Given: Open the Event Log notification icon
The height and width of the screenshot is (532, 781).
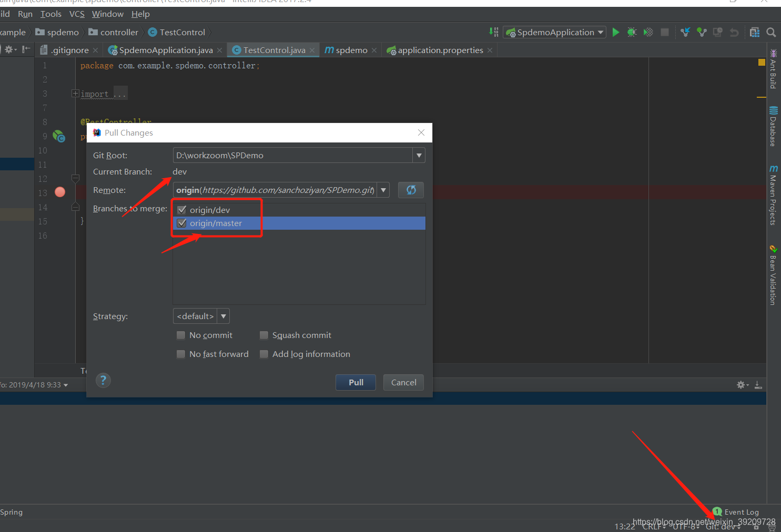Looking at the screenshot, I should point(717,511).
